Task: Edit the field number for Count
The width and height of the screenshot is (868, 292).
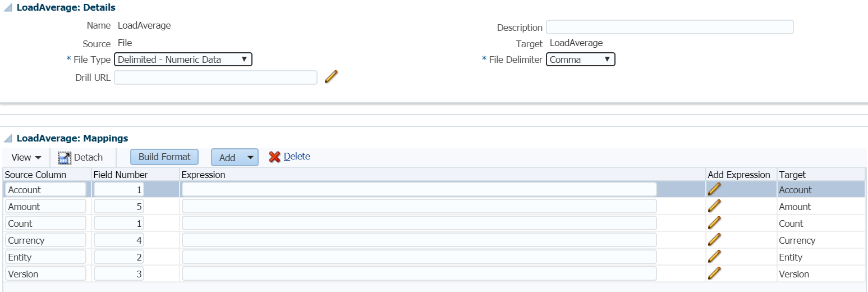Action: point(118,223)
